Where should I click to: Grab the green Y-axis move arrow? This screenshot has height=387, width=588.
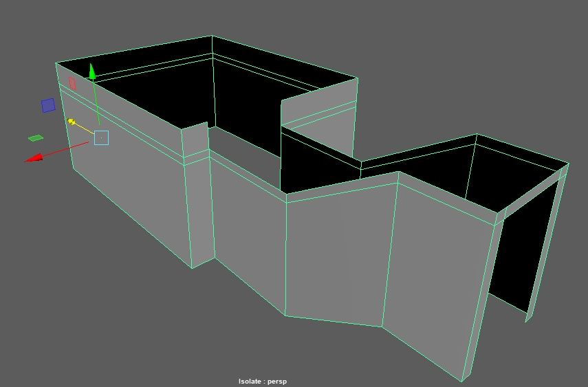[92, 71]
